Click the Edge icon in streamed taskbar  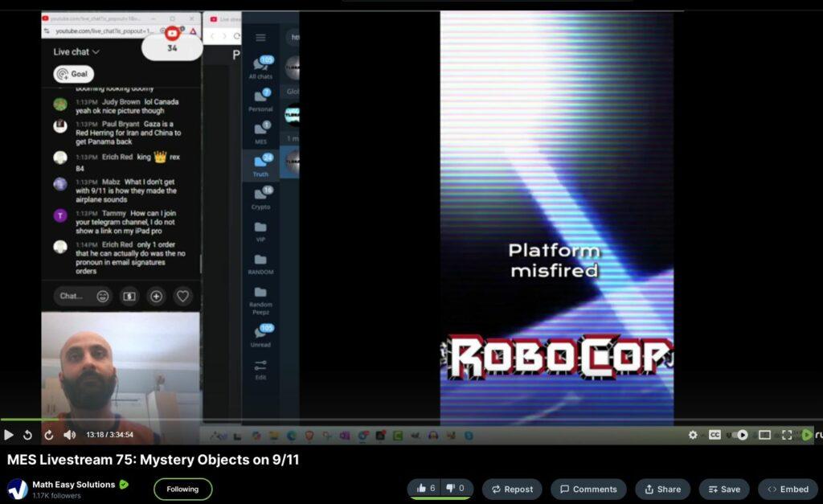point(291,435)
